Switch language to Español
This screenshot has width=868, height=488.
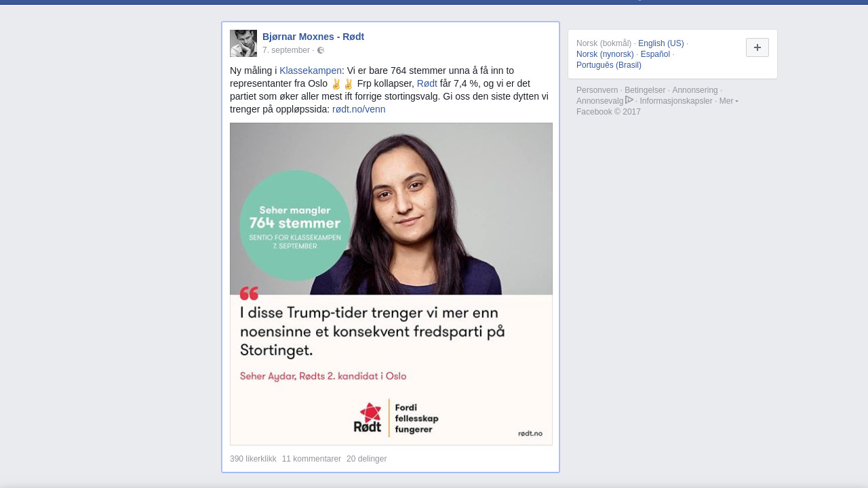(x=655, y=54)
